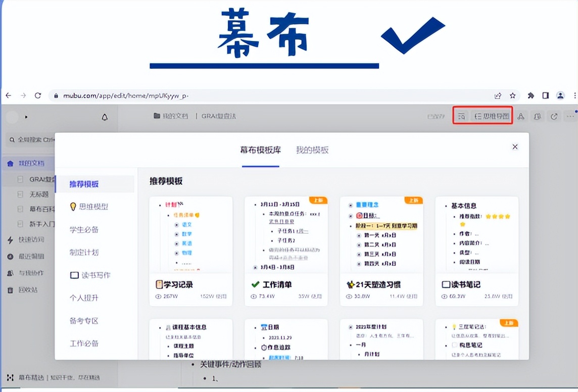Viewport: 578px width, 392px height.
Task: Click the 我的文档 folder breadcrumb
Action: tap(171, 116)
